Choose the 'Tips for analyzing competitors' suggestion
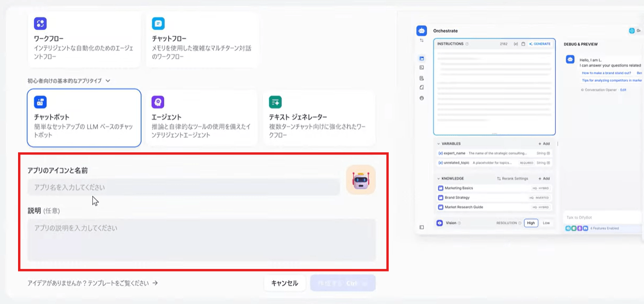The height and width of the screenshot is (304, 644). click(x=612, y=81)
